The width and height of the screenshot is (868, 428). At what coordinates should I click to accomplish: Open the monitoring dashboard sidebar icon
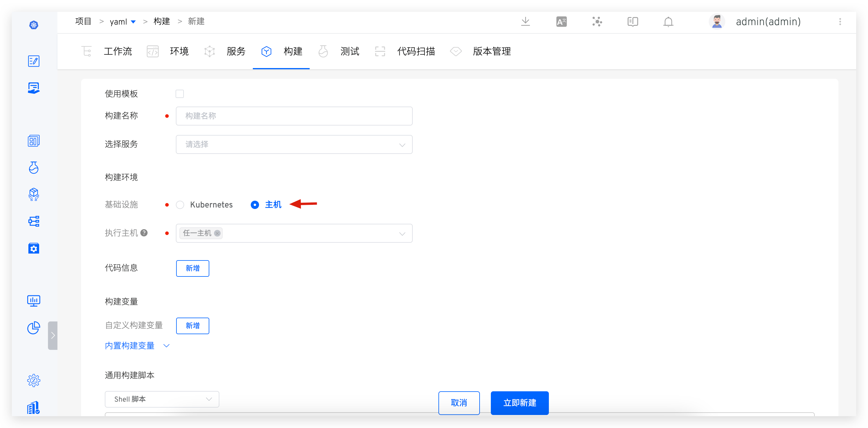point(34,301)
